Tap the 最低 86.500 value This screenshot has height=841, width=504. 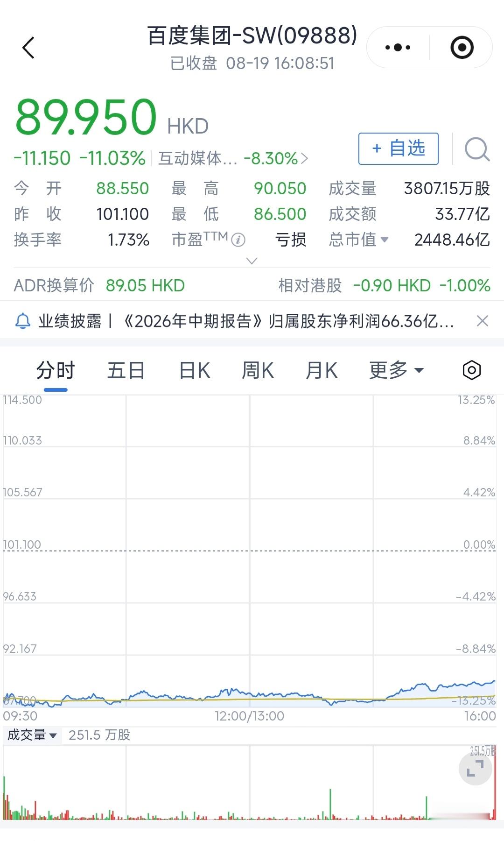pos(280,214)
